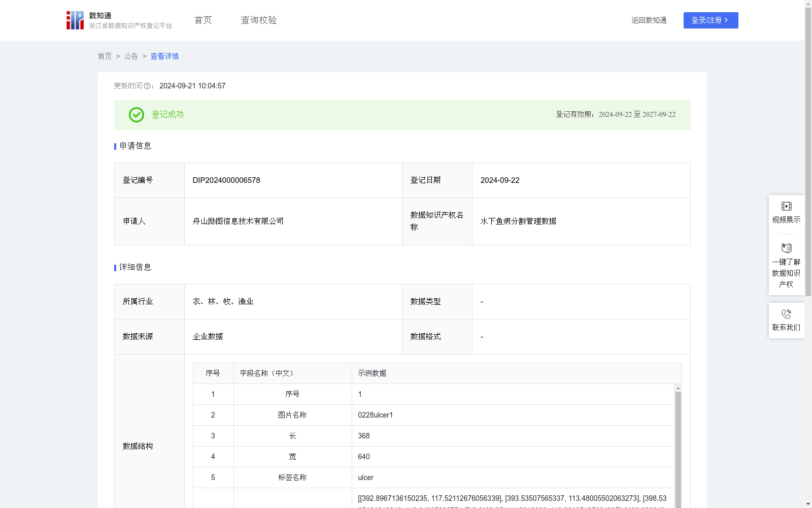The image size is (812, 508).
Task: Click the 返回数知通 link
Action: pos(649,20)
